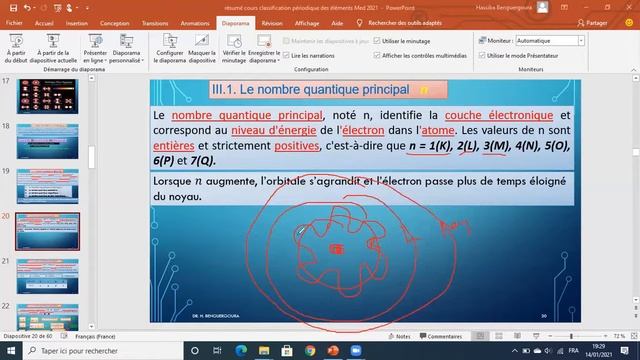Image resolution: width=640 pixels, height=360 pixels.
Task: Open the Undo history dropdown arrow
Action: pyautogui.click(x=34, y=8)
